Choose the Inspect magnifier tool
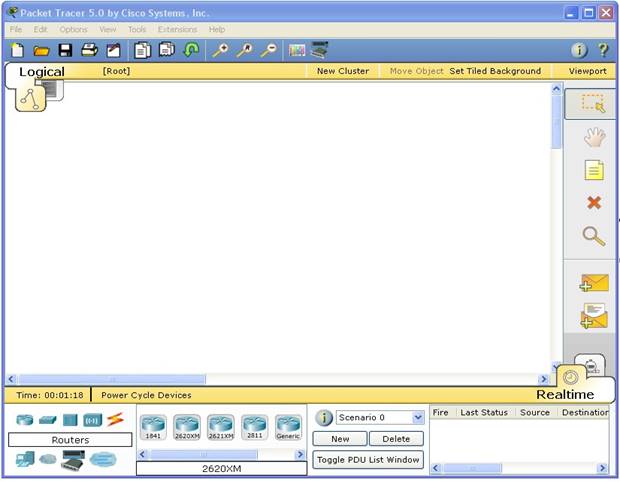Screen dimensions: 620x482 [x=594, y=236]
